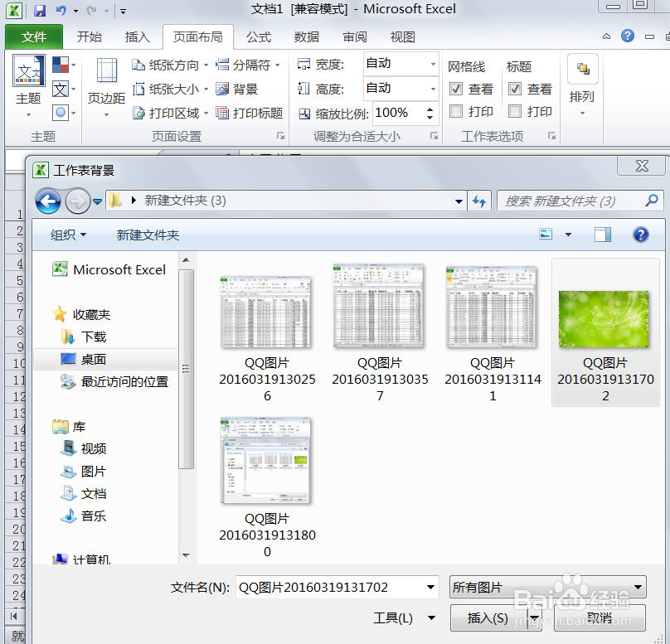Switch to the 视图 view tab
Viewport: 670px width, 644px height.
click(402, 36)
